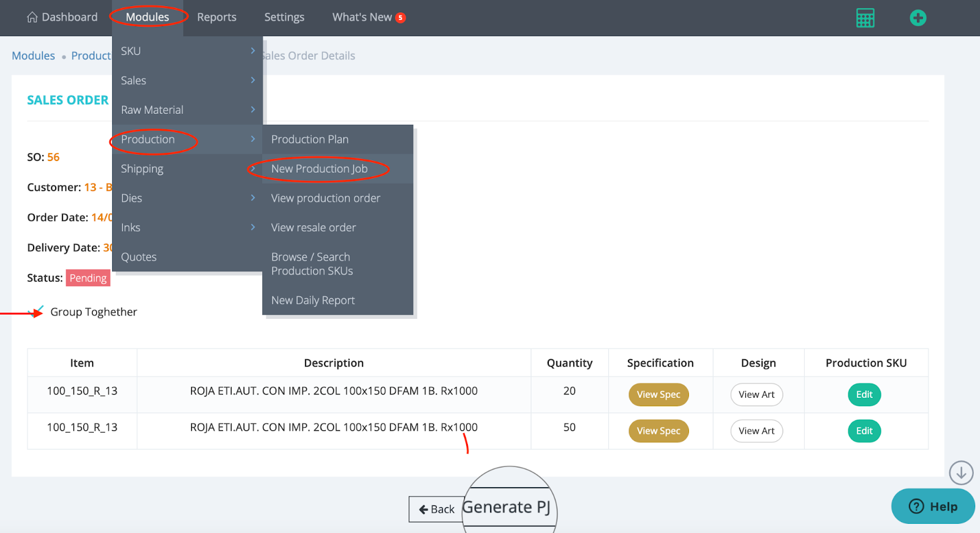The image size is (980, 533).
Task: Expand the Inks submenu chevron
Action: (x=252, y=227)
